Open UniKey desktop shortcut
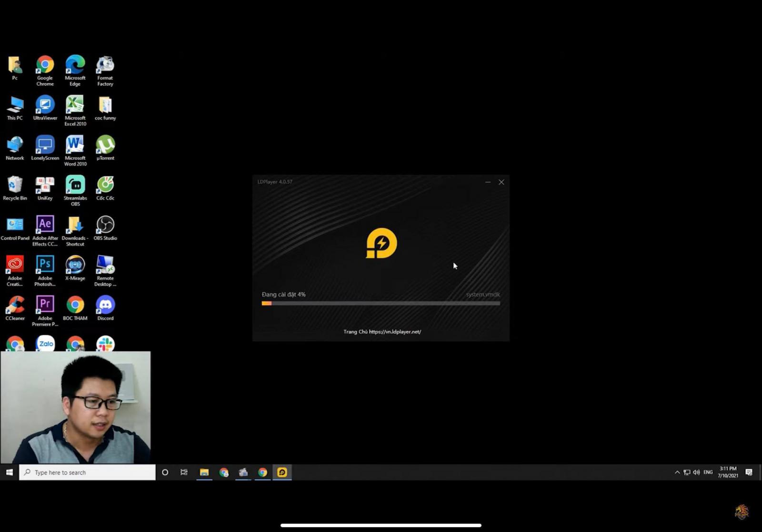This screenshot has height=532, width=762. click(x=45, y=188)
